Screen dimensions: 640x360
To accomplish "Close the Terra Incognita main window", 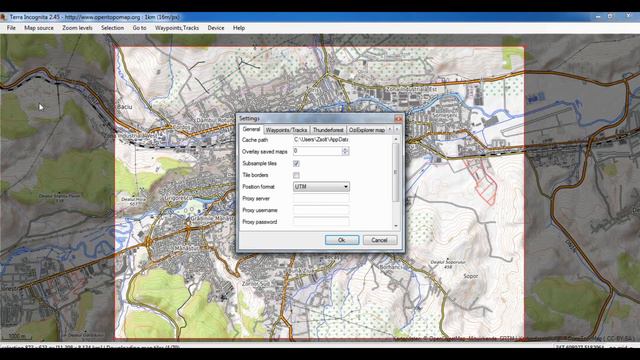I will pyautogui.click(x=629, y=16).
